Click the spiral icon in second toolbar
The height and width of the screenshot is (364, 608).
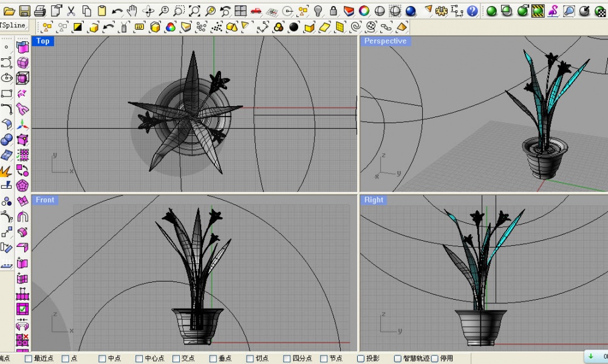pos(355,27)
